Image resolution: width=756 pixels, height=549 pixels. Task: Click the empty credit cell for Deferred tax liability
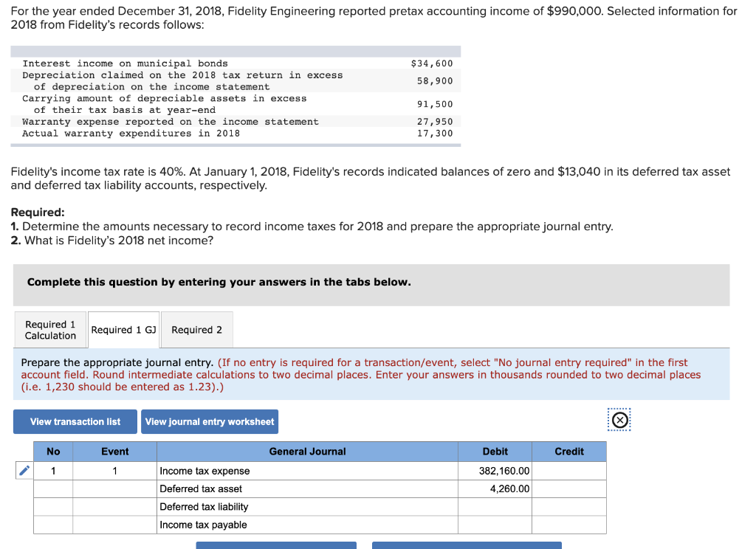(x=568, y=507)
